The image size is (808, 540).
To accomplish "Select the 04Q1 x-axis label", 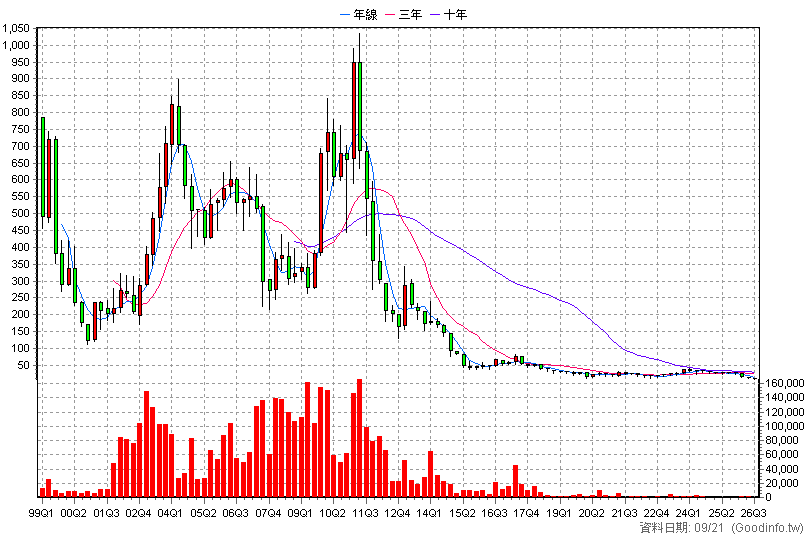I will (x=170, y=513).
